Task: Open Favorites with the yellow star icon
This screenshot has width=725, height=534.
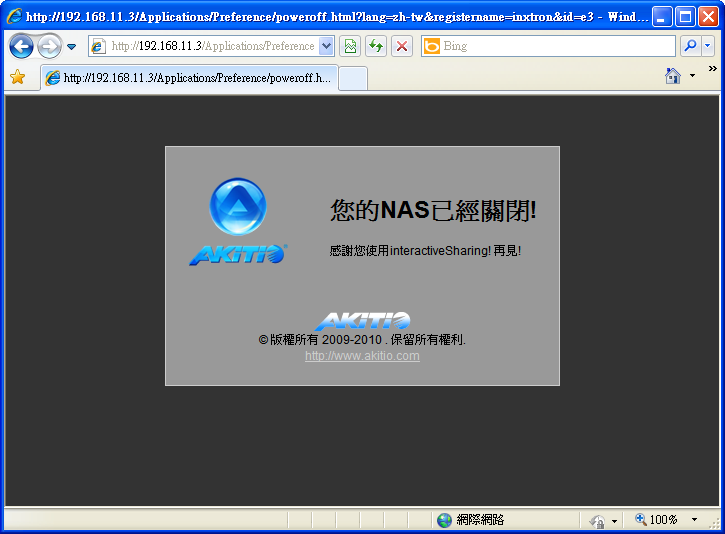Action: 17,77
